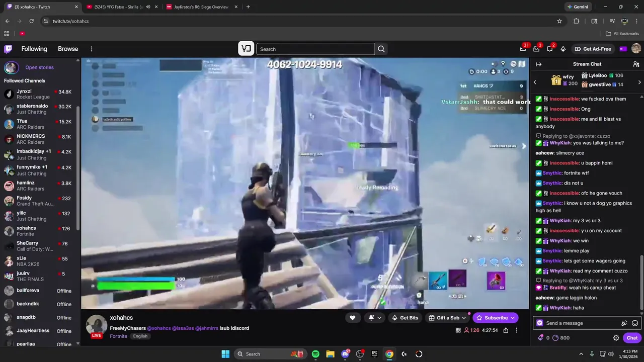Open the user profile avatar menu

(636, 49)
